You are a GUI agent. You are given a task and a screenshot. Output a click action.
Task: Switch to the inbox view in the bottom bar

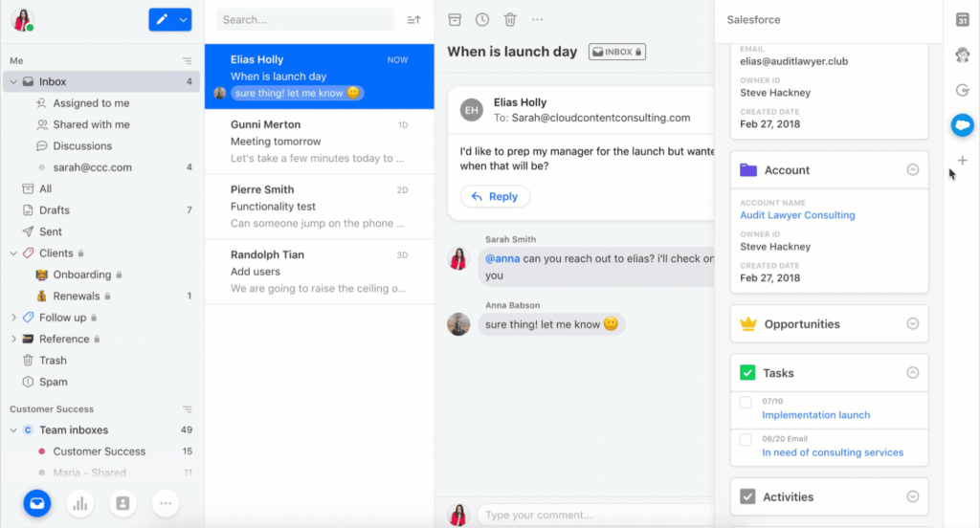click(37, 503)
